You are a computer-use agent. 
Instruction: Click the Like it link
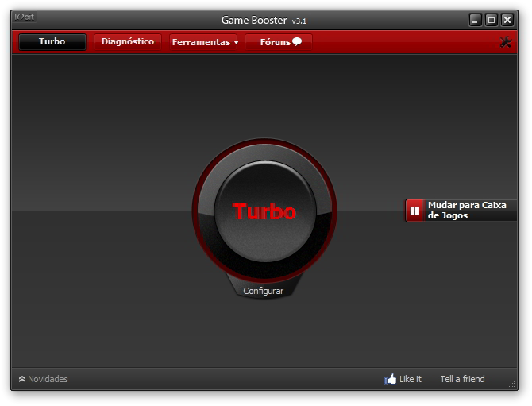coord(411,379)
